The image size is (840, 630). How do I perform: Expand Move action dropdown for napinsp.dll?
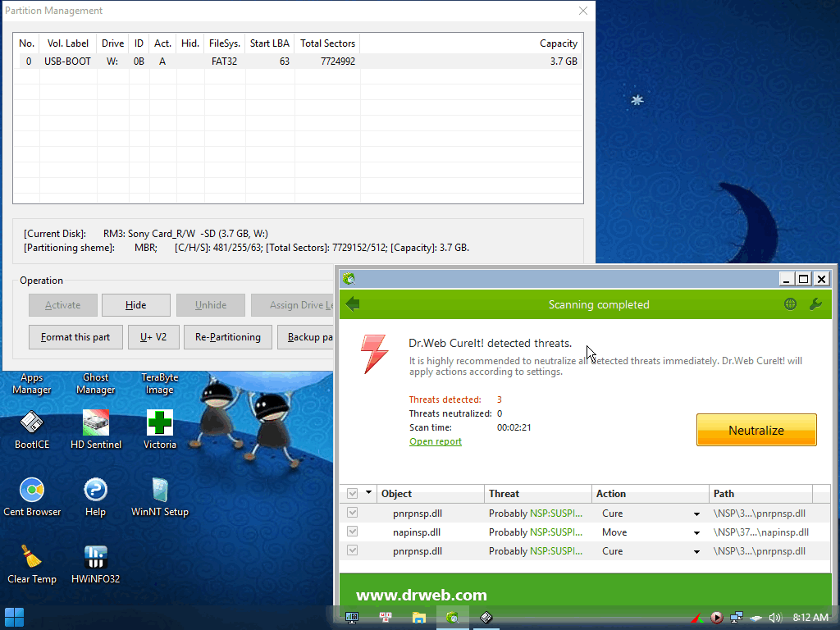click(696, 532)
